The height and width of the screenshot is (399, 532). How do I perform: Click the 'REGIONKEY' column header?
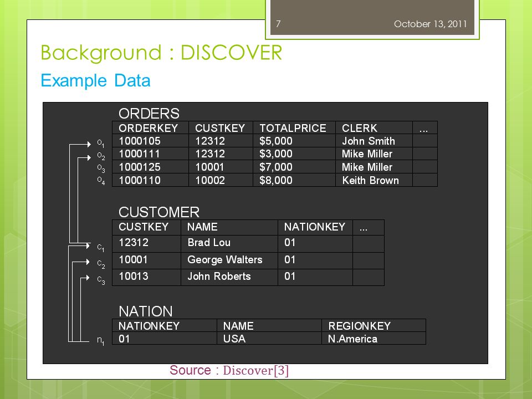click(359, 326)
